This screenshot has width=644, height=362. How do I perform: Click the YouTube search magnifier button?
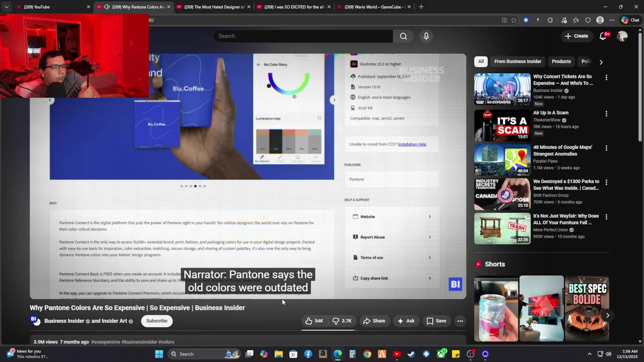(x=403, y=36)
